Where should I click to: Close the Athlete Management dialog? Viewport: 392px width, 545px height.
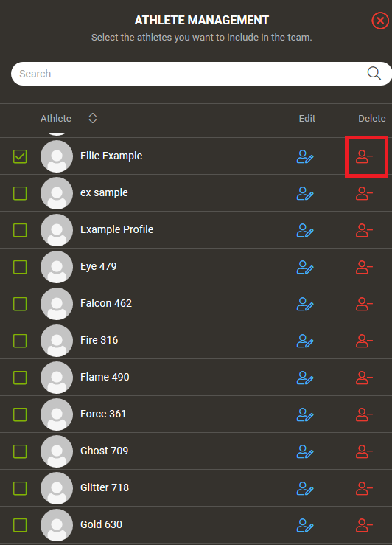[x=380, y=21]
